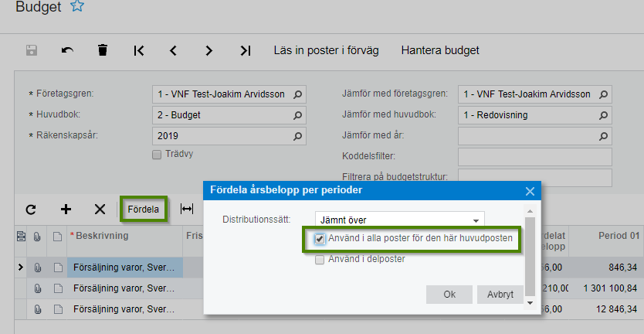The image size is (644, 334).
Task: Mark Budget page as favorite star
Action: [76, 7]
